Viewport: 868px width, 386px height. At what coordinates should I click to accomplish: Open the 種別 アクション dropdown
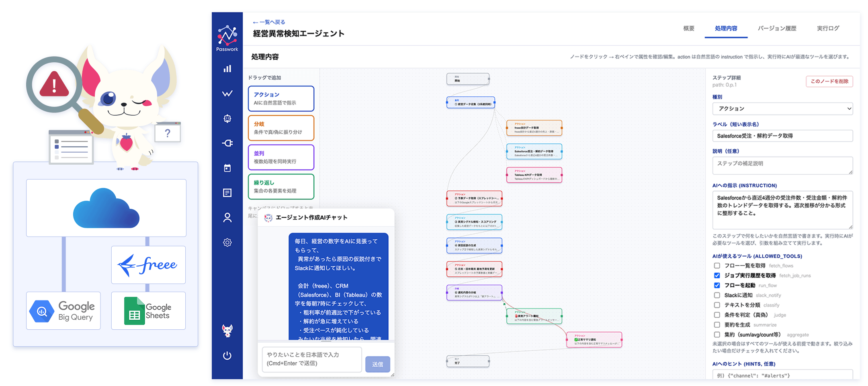pyautogui.click(x=782, y=108)
